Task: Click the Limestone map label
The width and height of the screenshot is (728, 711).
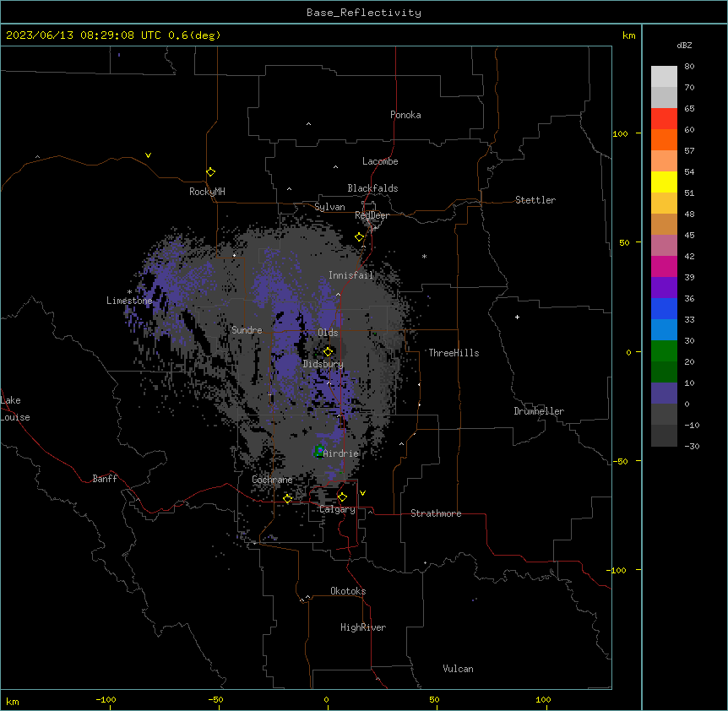Action: pyautogui.click(x=129, y=301)
